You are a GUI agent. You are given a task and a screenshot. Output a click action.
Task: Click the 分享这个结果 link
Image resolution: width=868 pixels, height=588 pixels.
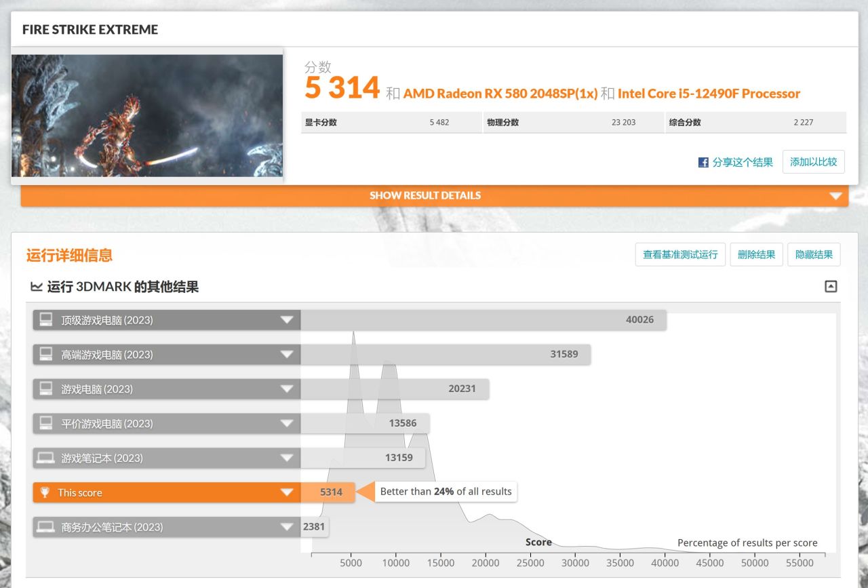coord(743,162)
